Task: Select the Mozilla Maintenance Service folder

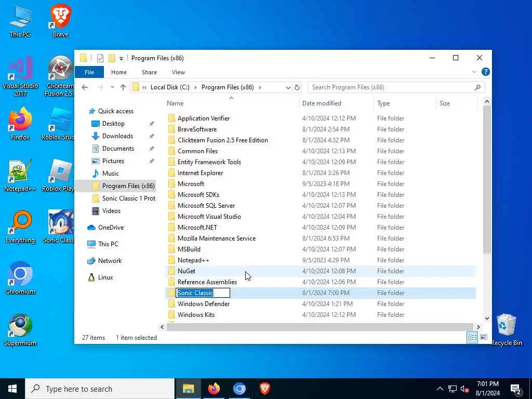Action: tap(217, 238)
